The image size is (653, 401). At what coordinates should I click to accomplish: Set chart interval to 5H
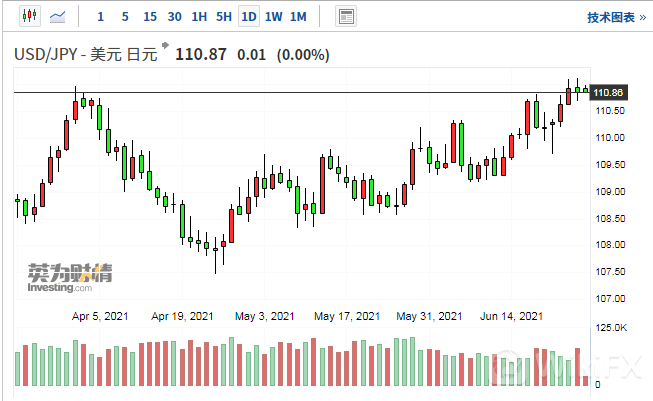click(x=224, y=17)
